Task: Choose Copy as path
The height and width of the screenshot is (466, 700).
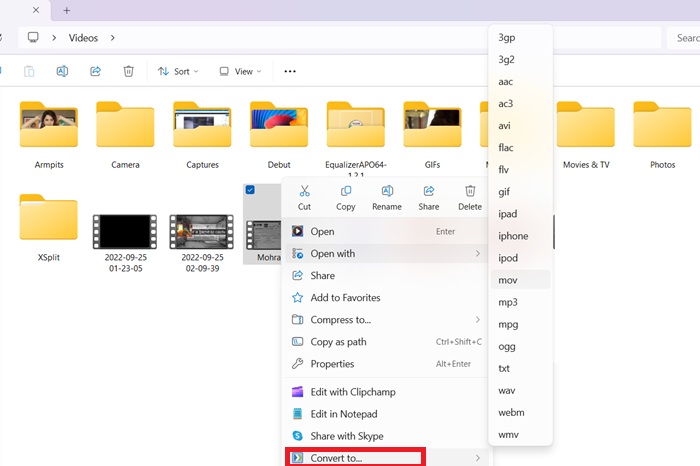Action: 386,341
